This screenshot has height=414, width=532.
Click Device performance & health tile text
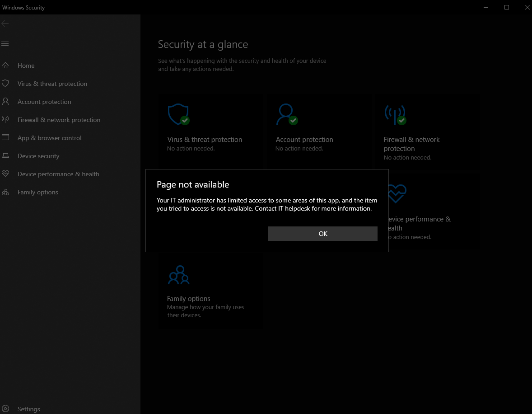click(420, 223)
